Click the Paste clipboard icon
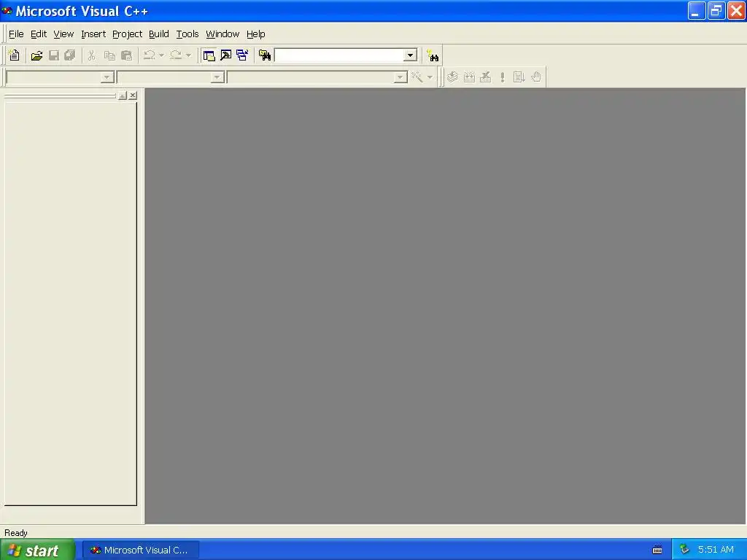 point(126,55)
